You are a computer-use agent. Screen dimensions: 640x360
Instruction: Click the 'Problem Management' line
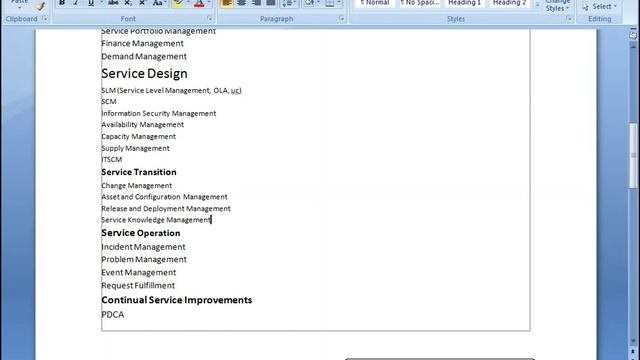(144, 260)
